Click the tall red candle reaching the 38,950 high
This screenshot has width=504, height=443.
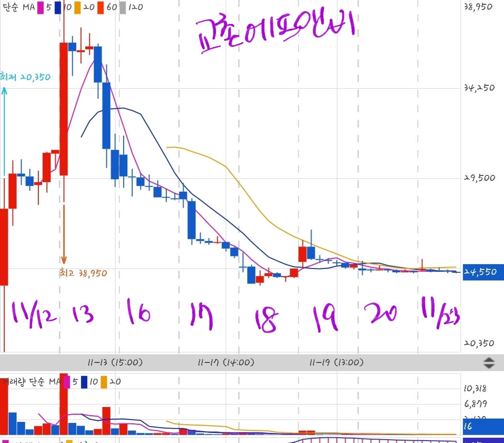click(64, 109)
